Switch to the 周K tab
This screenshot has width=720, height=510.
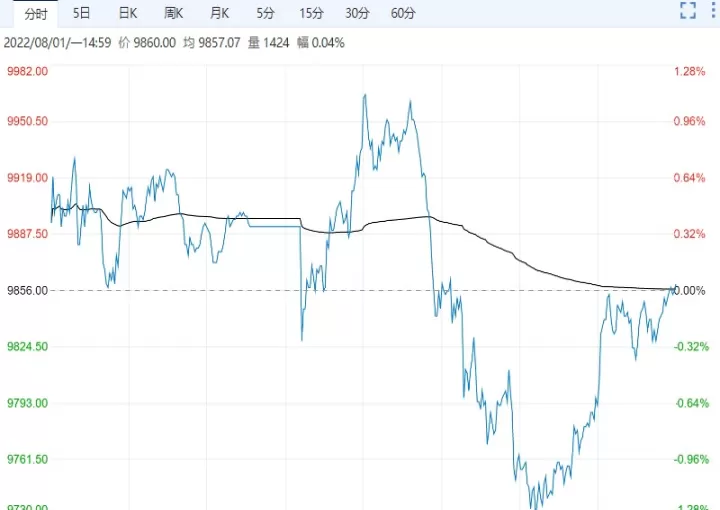[x=174, y=13]
